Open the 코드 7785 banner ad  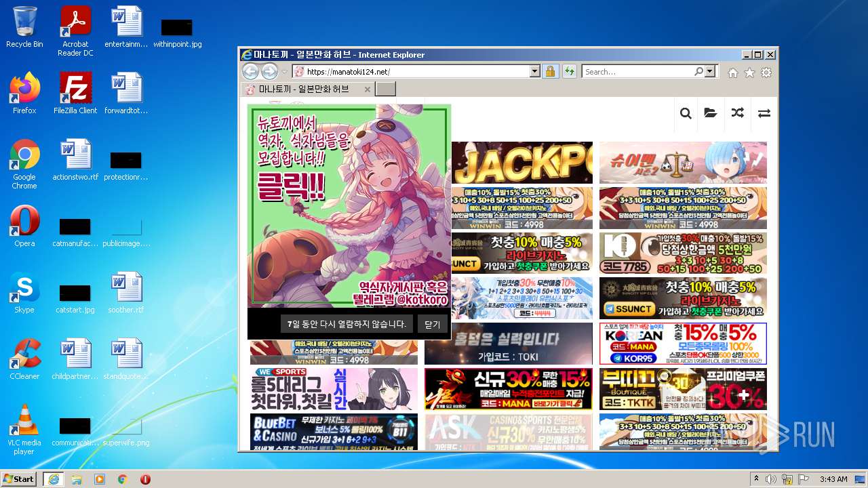tap(683, 253)
